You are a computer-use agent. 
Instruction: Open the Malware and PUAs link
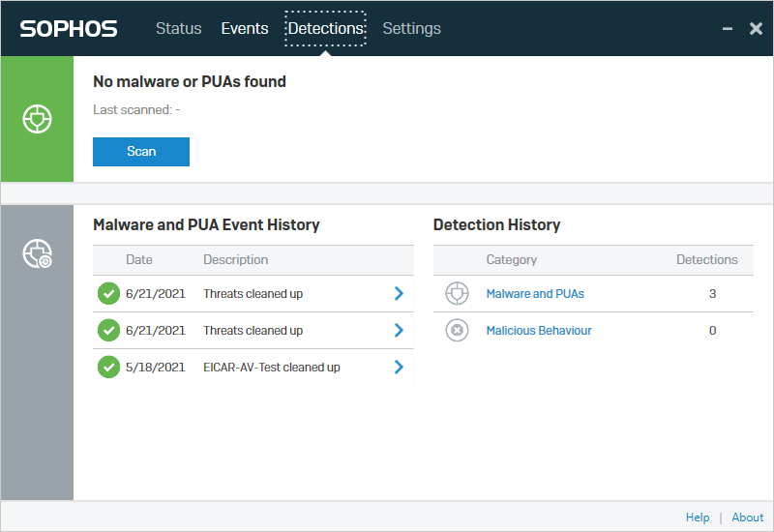(x=535, y=294)
